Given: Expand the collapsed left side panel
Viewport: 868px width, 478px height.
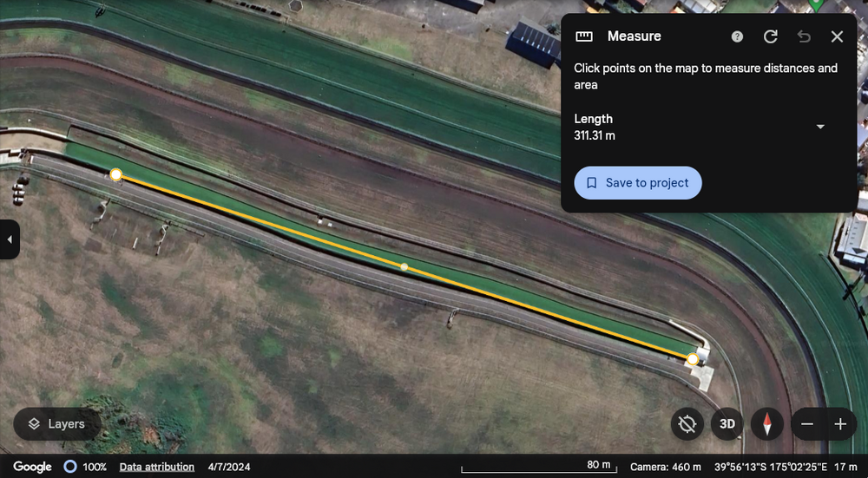Looking at the screenshot, I should point(10,239).
